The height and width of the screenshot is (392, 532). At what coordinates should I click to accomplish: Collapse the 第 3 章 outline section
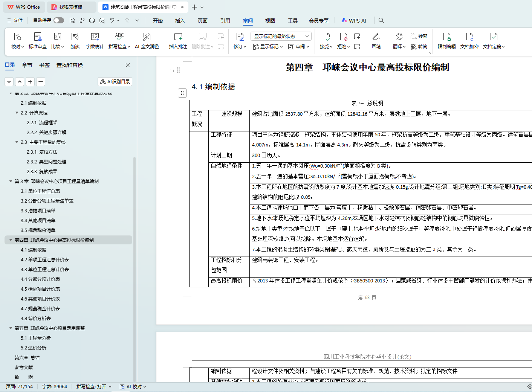tap(11, 182)
